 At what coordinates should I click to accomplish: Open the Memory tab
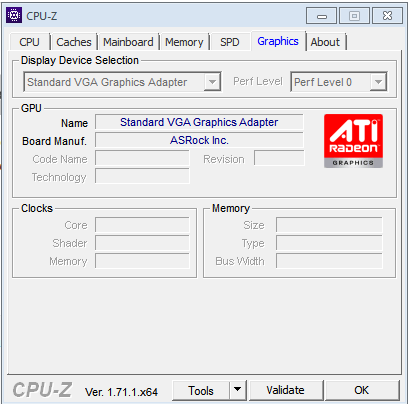(184, 42)
